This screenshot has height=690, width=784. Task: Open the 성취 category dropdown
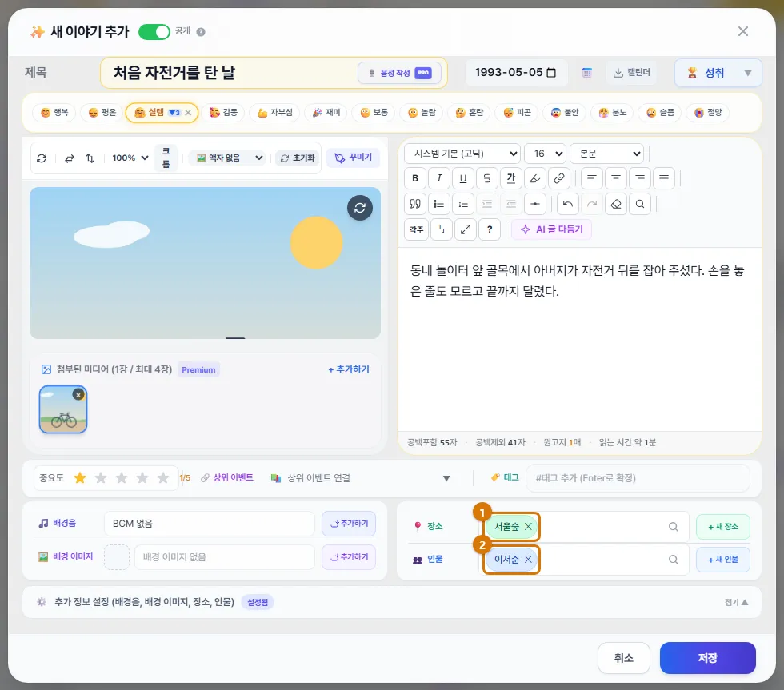(718, 73)
